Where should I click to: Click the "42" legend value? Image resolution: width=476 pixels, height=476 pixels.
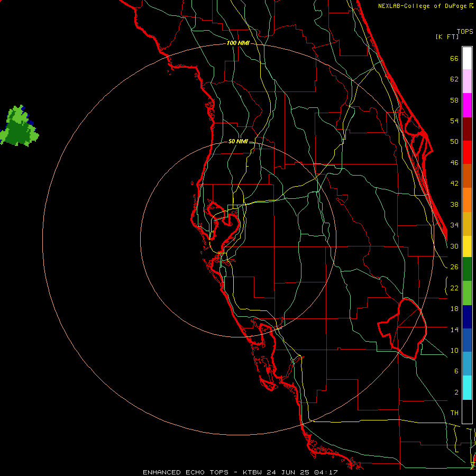(x=454, y=184)
